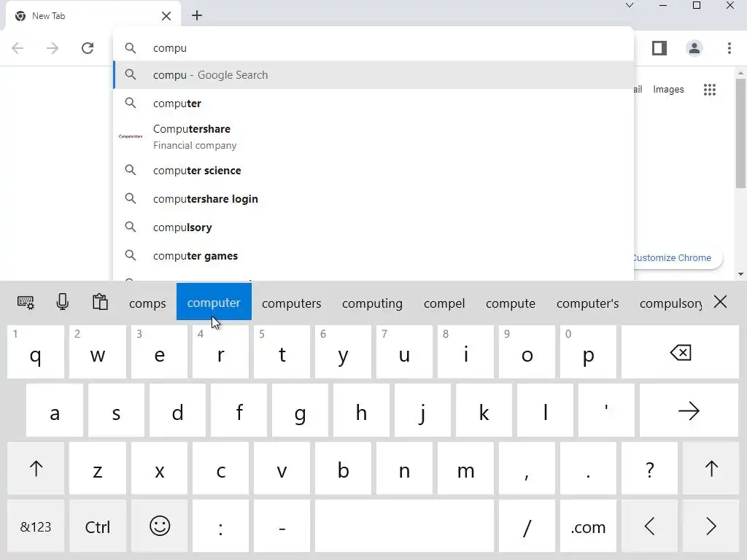747x560 pixels.
Task: Tap the t key
Action: click(282, 352)
